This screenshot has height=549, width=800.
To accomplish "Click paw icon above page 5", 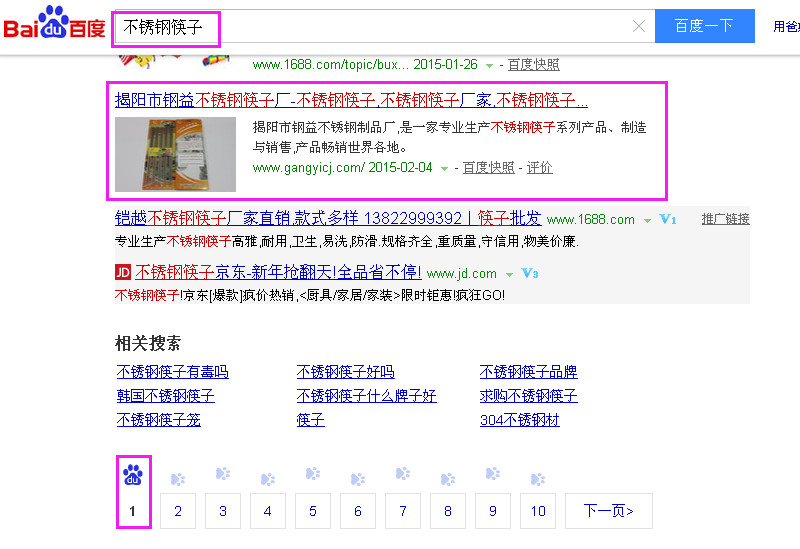I will coord(313,474).
